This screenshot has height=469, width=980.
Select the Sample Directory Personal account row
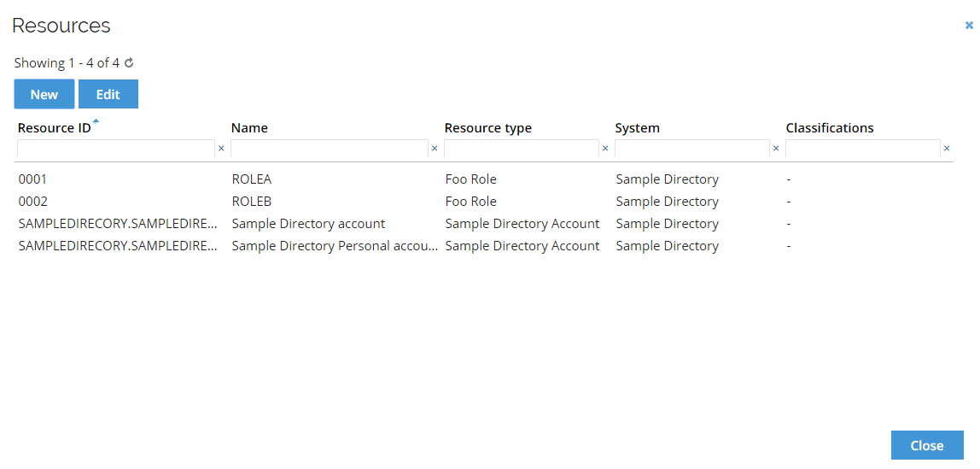pos(485,246)
